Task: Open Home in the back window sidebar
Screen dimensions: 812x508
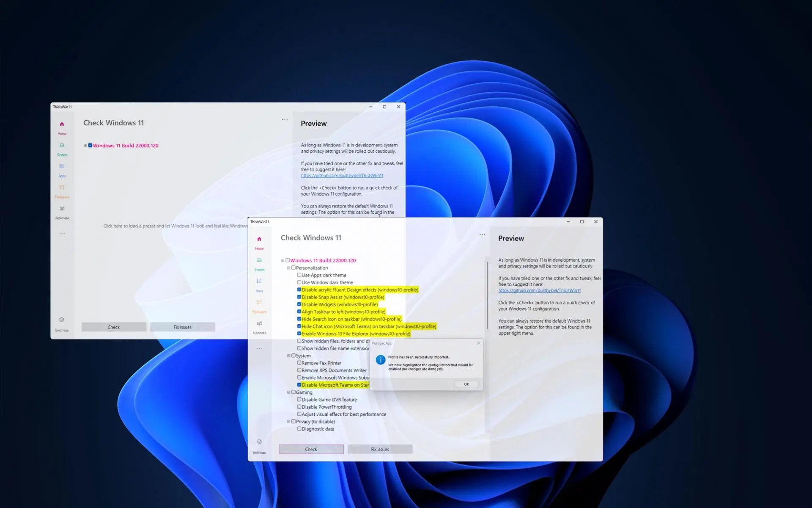Action: click(x=62, y=128)
